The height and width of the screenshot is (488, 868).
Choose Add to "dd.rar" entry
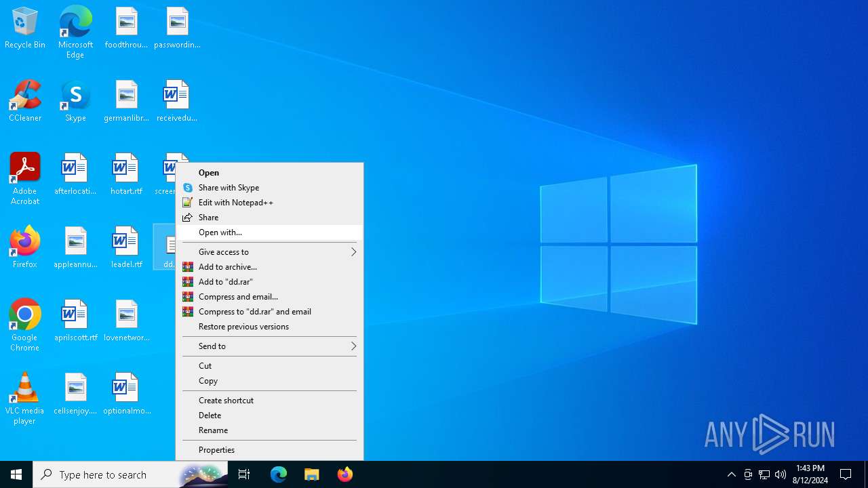(269, 282)
